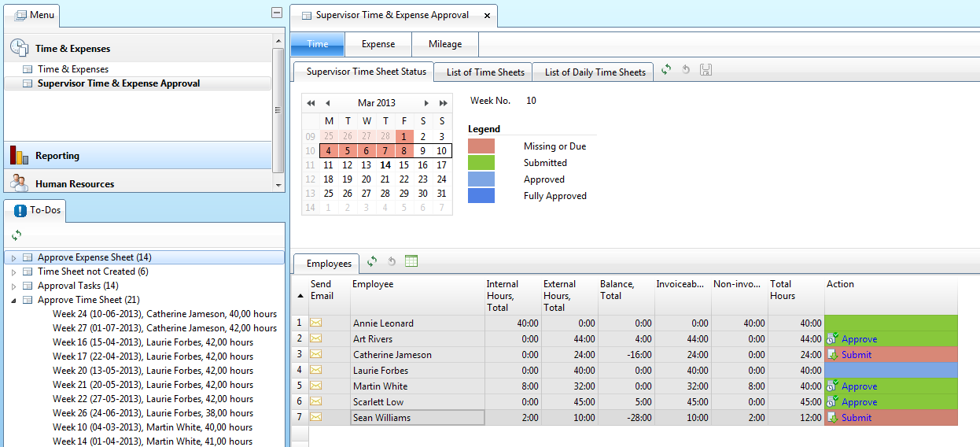Submit Catherine Jameson's time sheet
The width and height of the screenshot is (980, 447).
(856, 355)
